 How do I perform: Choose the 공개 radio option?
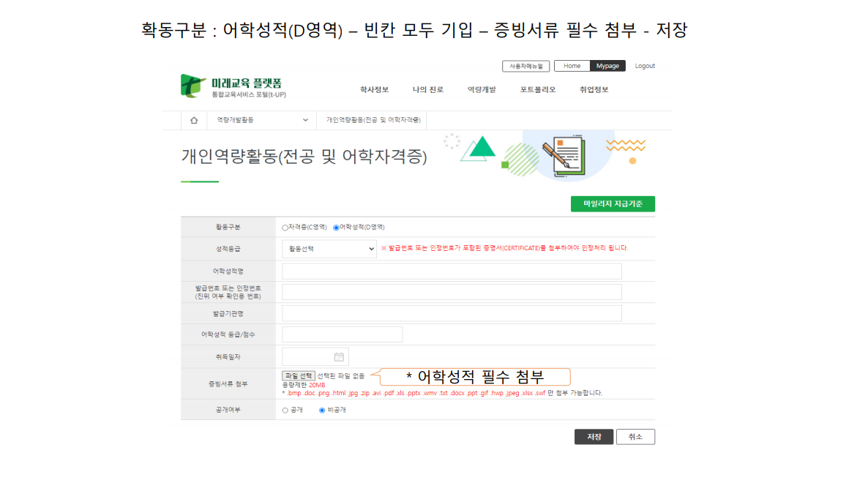point(285,411)
